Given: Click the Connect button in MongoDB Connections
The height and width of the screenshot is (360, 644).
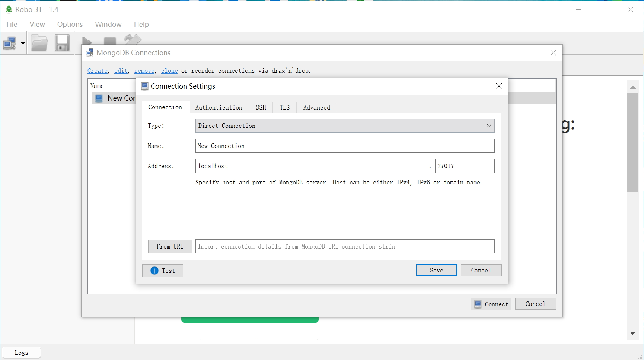Looking at the screenshot, I should point(491,304).
